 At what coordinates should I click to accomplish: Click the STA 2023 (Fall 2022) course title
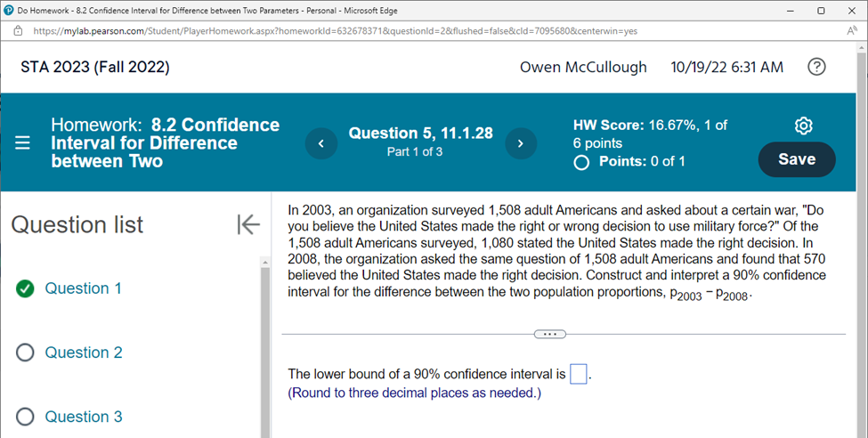[x=95, y=67]
